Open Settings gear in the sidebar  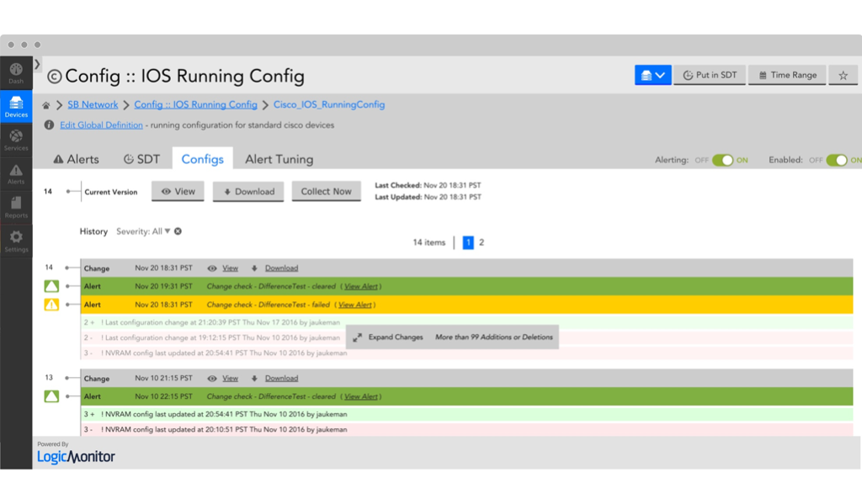point(16,241)
